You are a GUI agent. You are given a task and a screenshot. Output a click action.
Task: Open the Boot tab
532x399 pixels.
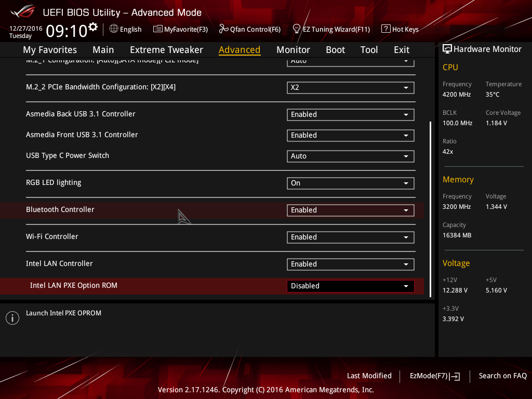pos(335,50)
